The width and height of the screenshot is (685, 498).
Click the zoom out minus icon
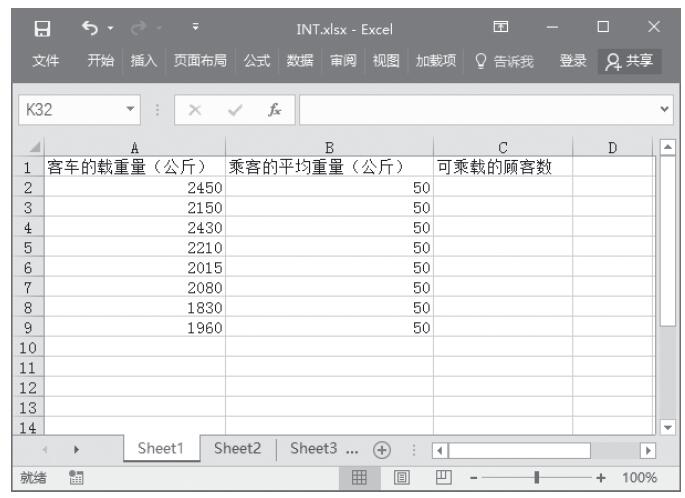(x=473, y=478)
